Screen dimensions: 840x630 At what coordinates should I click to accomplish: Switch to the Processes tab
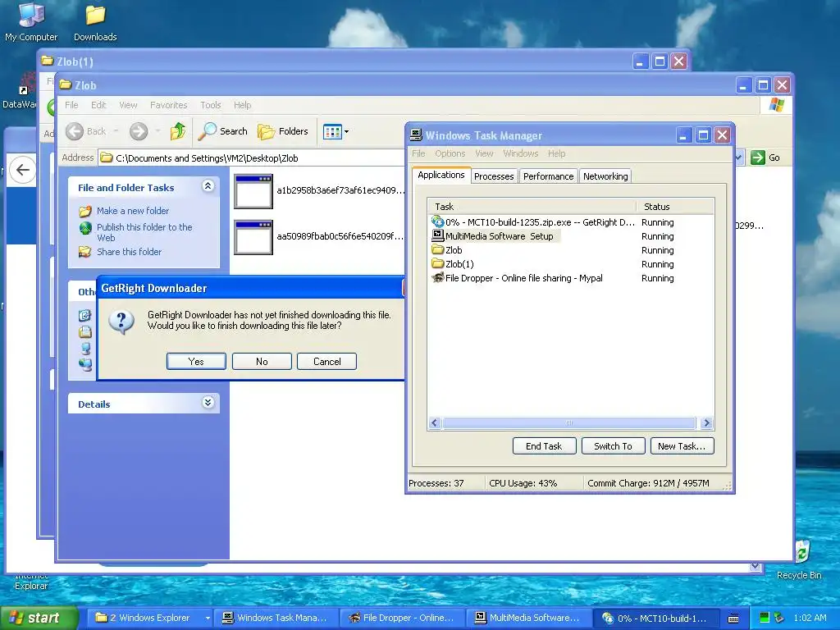coord(494,176)
